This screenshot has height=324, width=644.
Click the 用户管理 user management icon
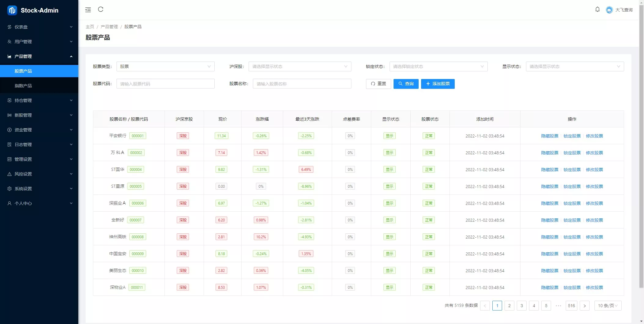point(9,41)
